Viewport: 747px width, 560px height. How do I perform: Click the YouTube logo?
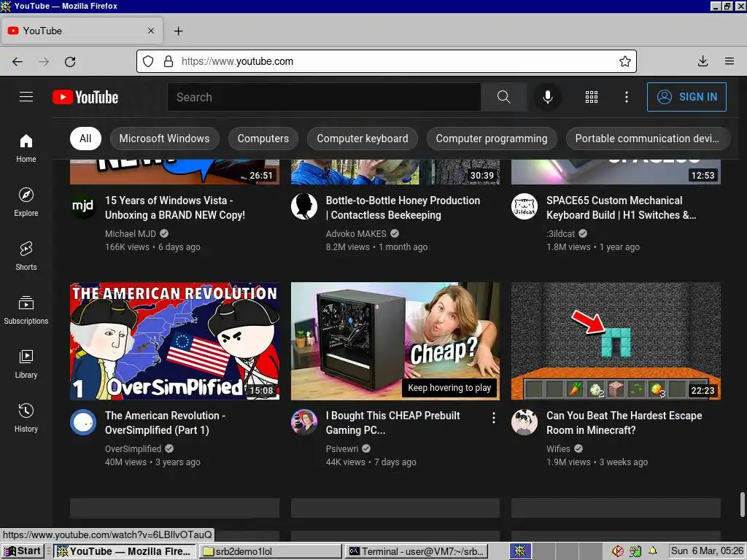click(x=85, y=97)
